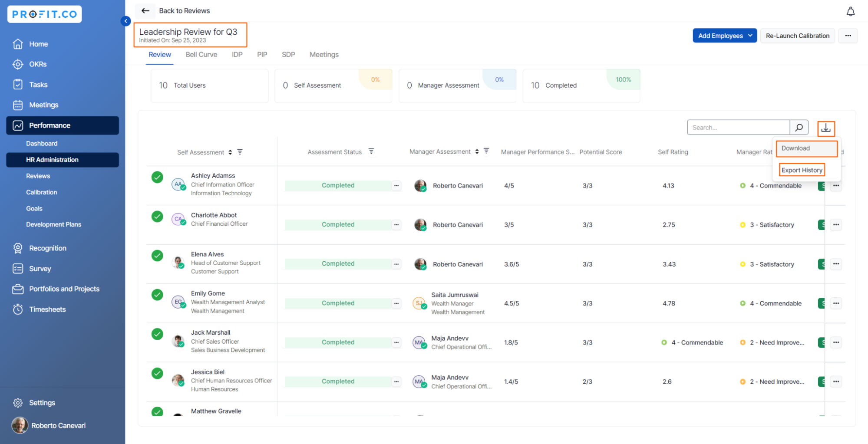This screenshot has height=444, width=868.
Task: Click into the Search input field
Action: pyautogui.click(x=738, y=128)
